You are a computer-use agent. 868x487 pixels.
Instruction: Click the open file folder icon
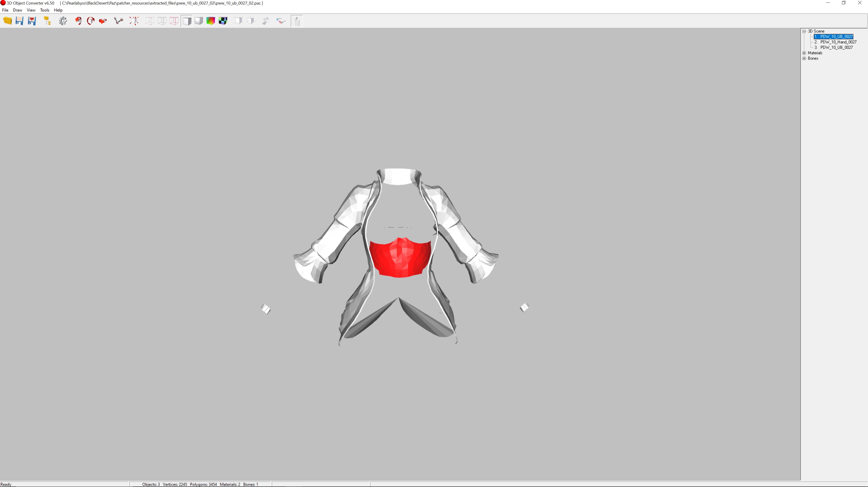tap(7, 21)
